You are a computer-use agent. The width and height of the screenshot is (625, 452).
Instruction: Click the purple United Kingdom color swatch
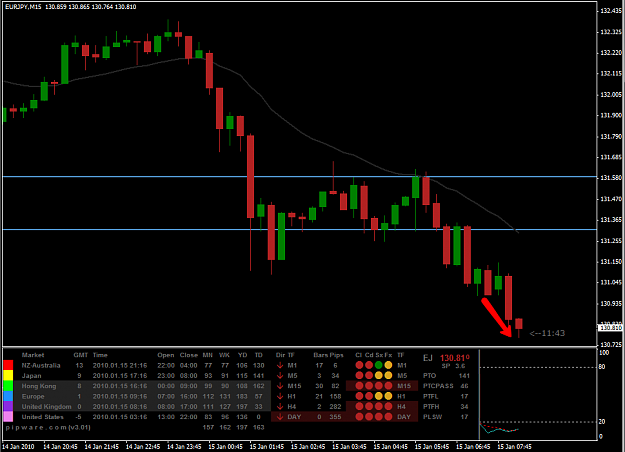click(x=8, y=407)
